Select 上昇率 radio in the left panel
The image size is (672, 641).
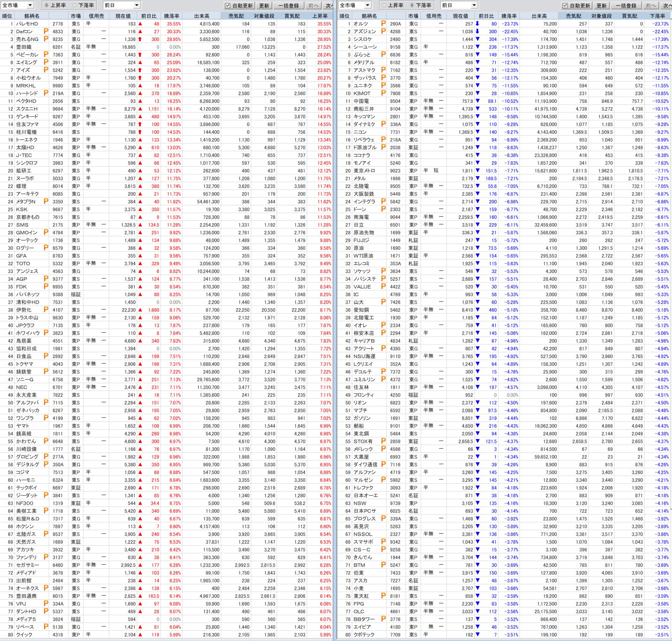(x=47, y=5)
